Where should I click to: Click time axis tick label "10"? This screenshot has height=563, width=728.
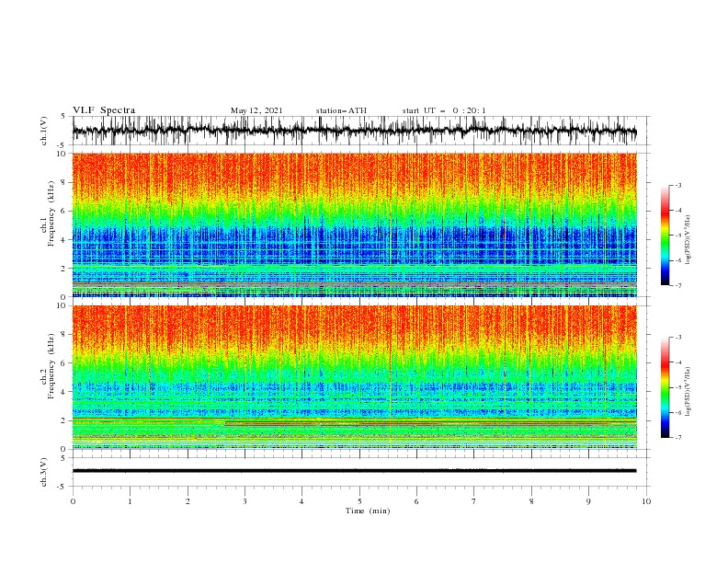646,501
